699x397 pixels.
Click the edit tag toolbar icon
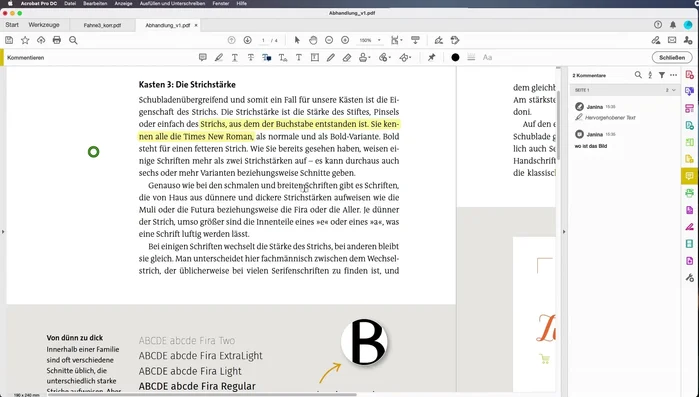pyautogui.click(x=455, y=40)
